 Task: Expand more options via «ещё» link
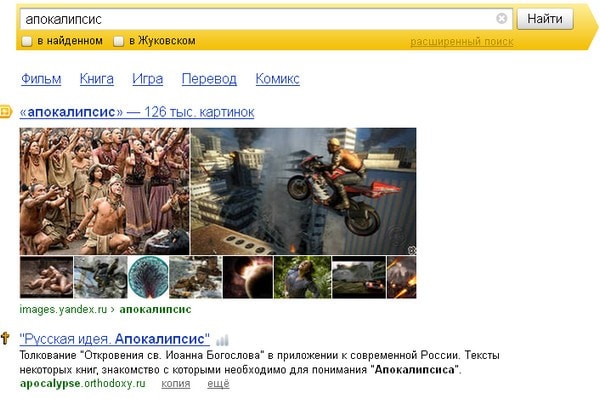[x=218, y=384]
